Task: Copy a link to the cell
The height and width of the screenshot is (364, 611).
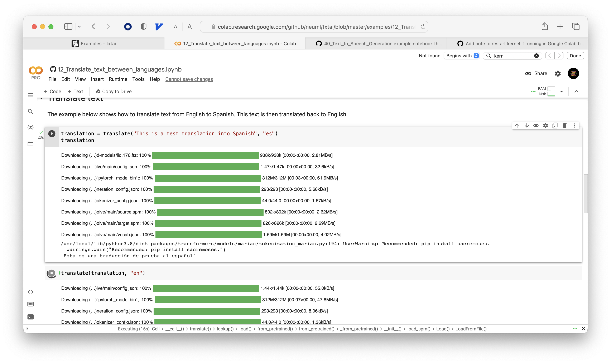Action: (536, 125)
